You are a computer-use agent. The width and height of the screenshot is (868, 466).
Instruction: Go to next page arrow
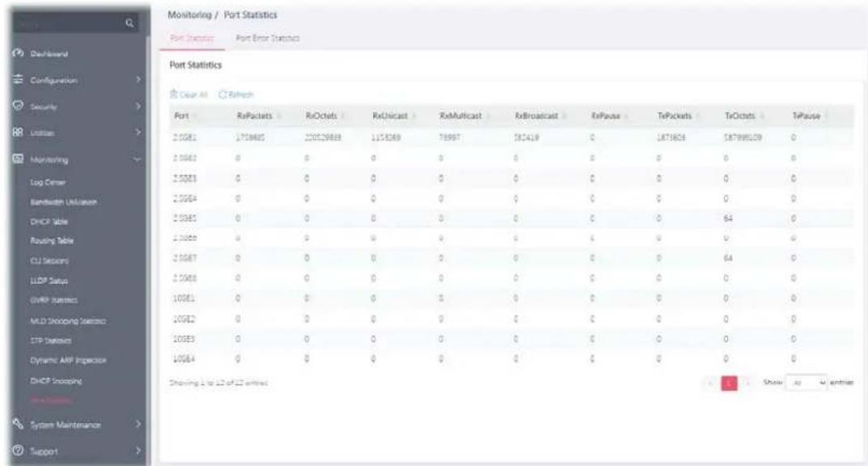tap(747, 383)
